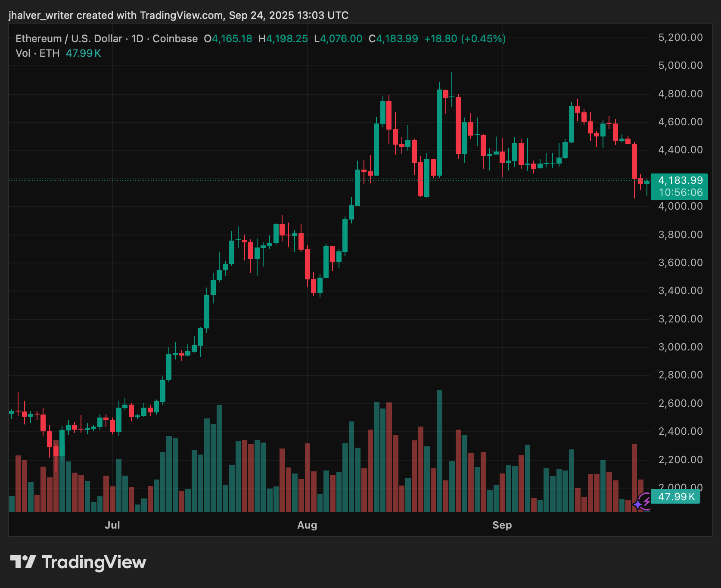Click the 47.99 K volume tag on price axis

tap(676, 496)
